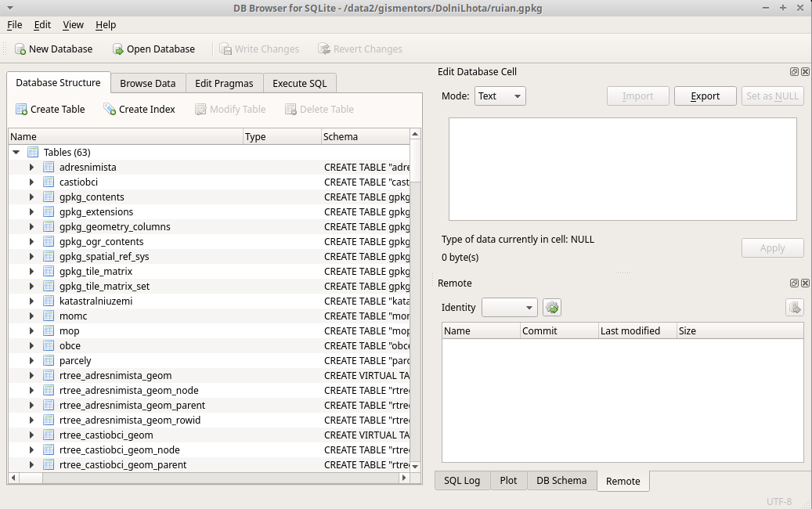Click the Tables (63) group icon

point(33,152)
